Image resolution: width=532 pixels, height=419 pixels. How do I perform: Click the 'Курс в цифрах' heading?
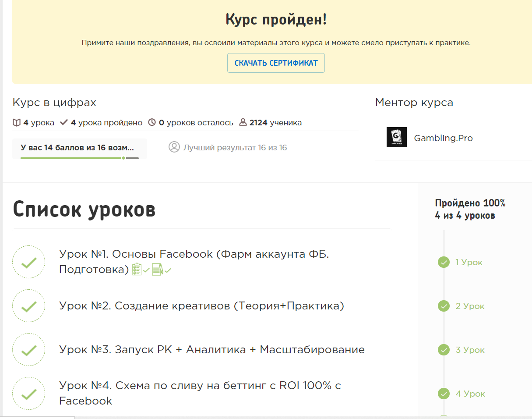coord(54,103)
